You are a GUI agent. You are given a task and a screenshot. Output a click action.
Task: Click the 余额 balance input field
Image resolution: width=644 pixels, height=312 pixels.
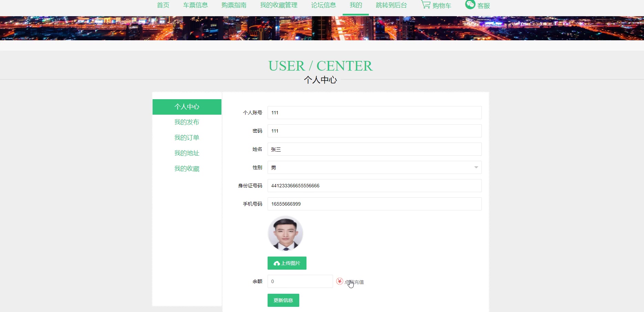300,281
